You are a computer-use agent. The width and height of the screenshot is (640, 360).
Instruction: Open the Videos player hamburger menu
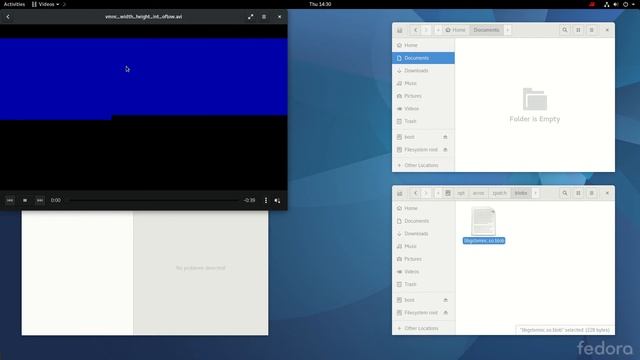tap(264, 17)
